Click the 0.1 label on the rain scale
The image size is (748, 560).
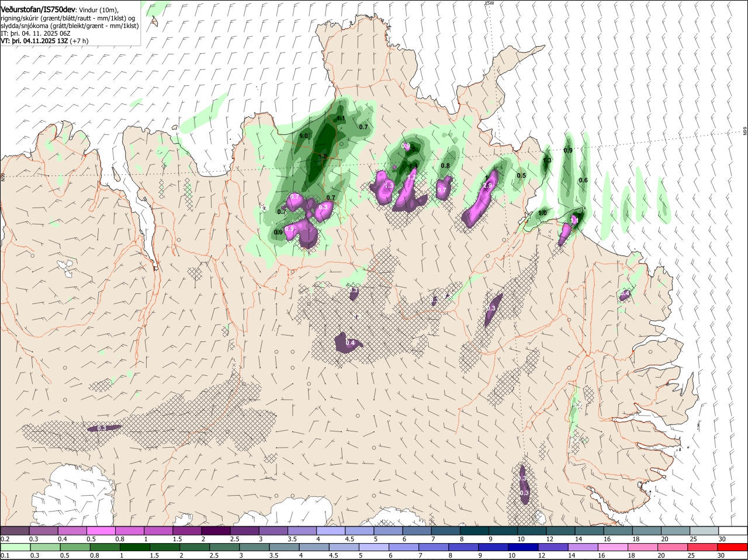point(5,555)
